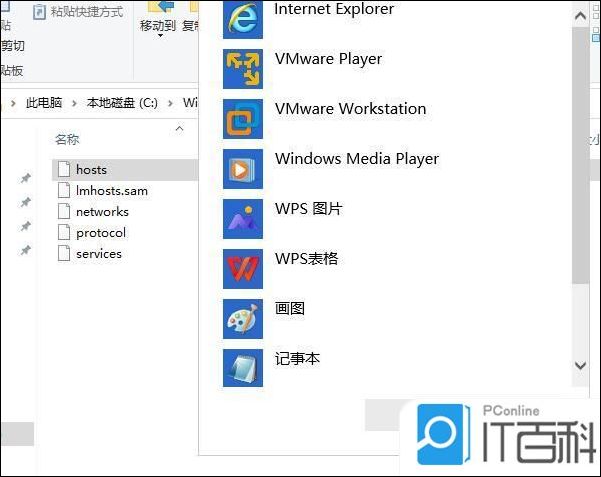Viewport: 601px width, 477px height.
Task: Open the 移动到 dropdown arrow
Action: [160, 36]
